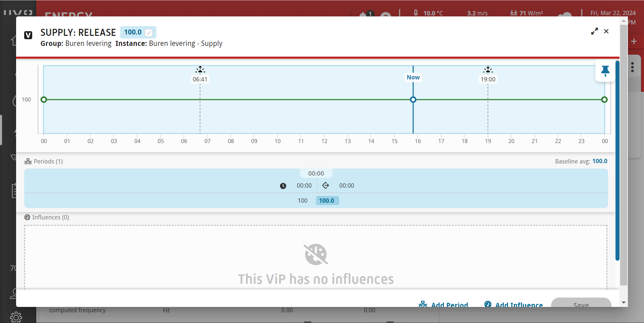The width and height of the screenshot is (644, 323).
Task: Click the crossed-out palette no-influences icon
Action: coord(316,255)
